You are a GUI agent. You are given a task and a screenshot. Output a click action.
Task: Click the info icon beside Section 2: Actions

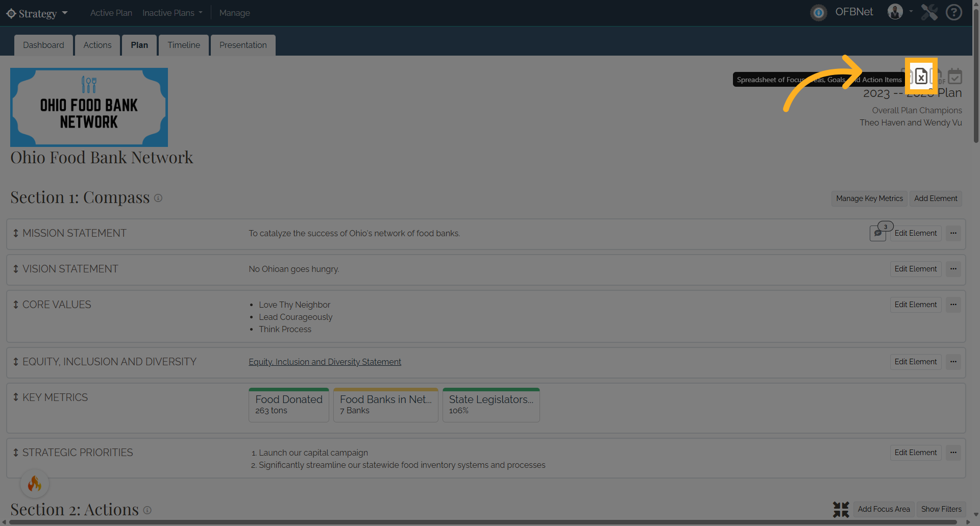(147, 510)
